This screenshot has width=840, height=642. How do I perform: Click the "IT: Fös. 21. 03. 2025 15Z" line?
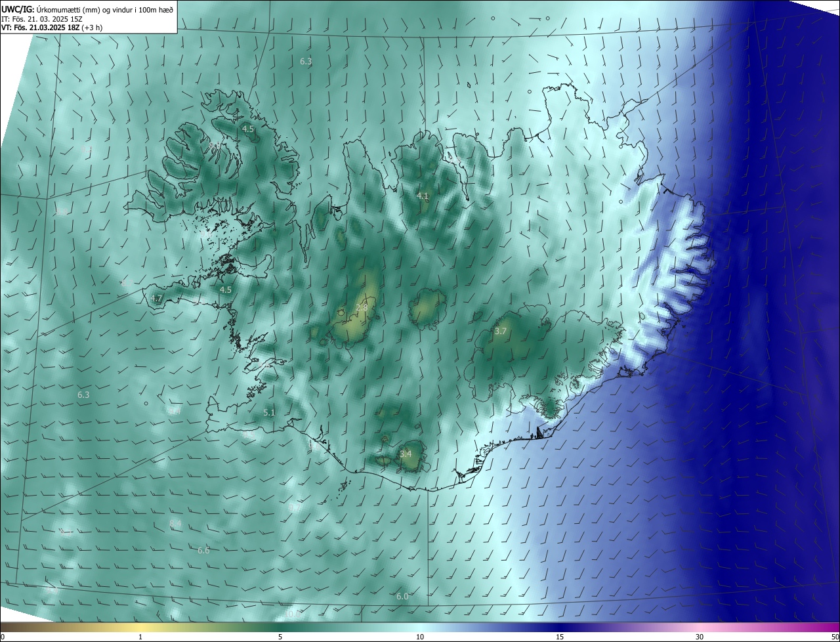point(41,18)
